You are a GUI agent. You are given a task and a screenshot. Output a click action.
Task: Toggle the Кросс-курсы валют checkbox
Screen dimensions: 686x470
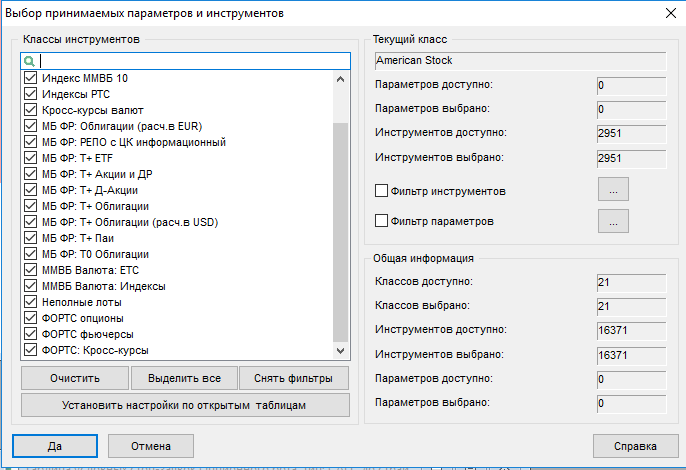pyautogui.click(x=30, y=110)
